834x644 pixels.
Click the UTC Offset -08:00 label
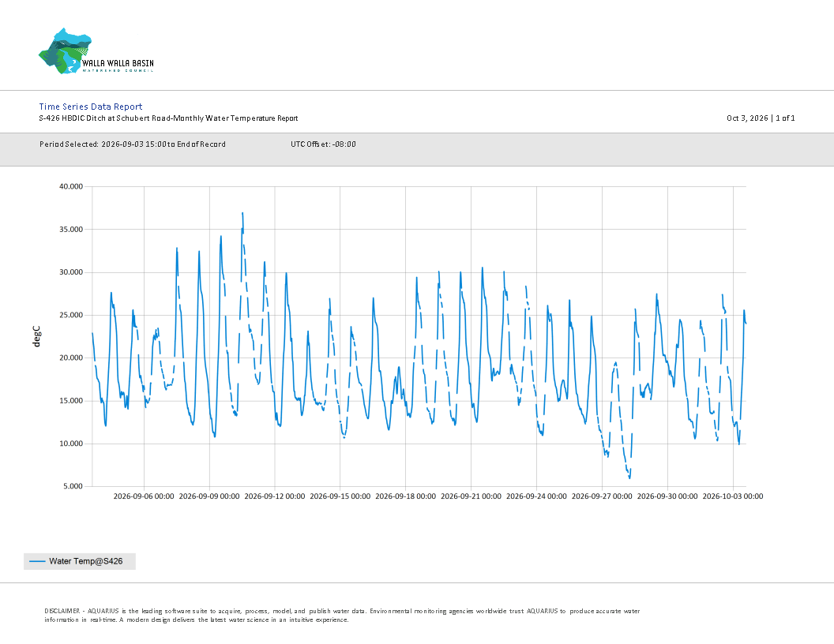pyautogui.click(x=323, y=144)
